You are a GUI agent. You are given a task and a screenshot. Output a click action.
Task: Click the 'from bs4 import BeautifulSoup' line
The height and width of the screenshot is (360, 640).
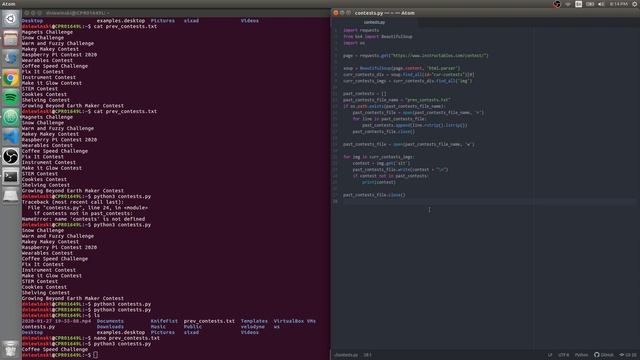coord(378,36)
